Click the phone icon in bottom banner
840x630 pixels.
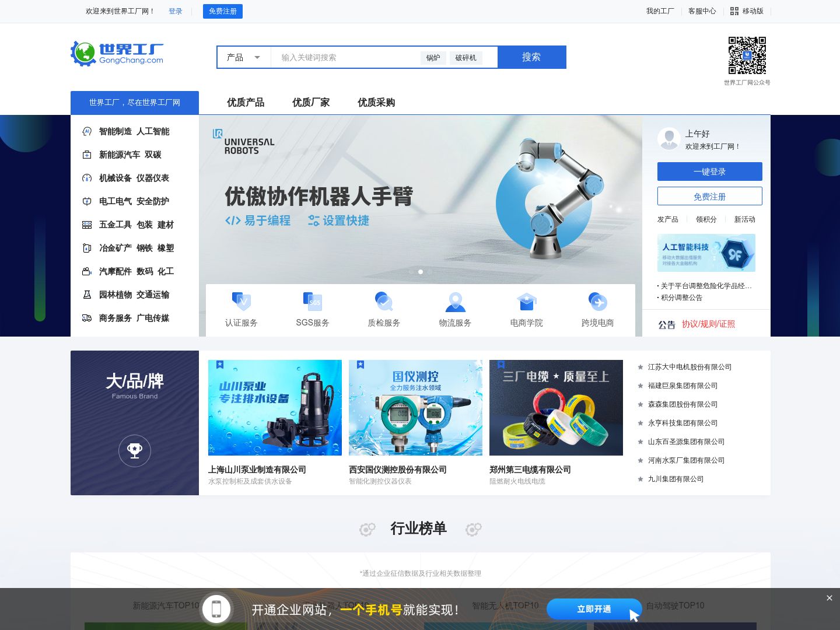(216, 609)
